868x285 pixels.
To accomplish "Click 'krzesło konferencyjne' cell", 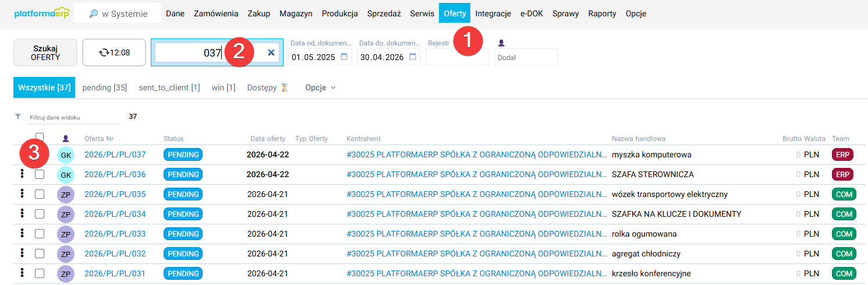I will click(651, 274).
